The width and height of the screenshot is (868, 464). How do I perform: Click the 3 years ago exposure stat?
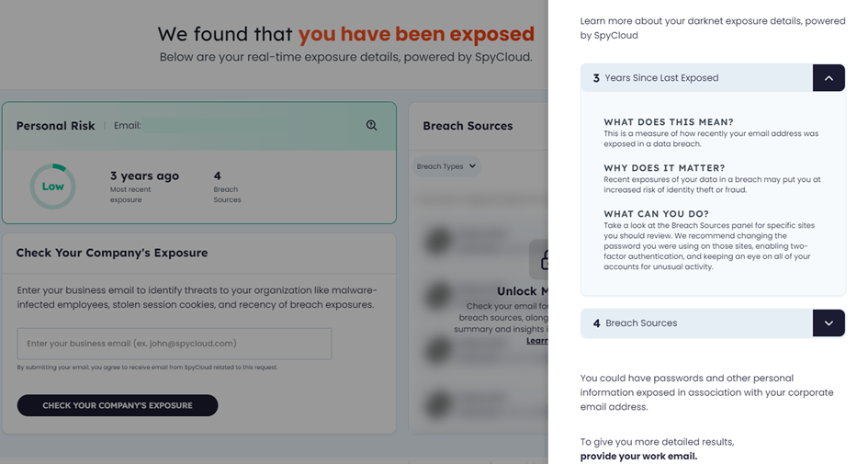(144, 187)
